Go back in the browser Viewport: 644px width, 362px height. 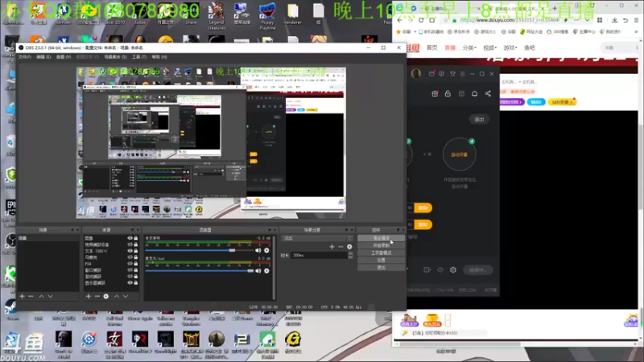[x=399, y=19]
